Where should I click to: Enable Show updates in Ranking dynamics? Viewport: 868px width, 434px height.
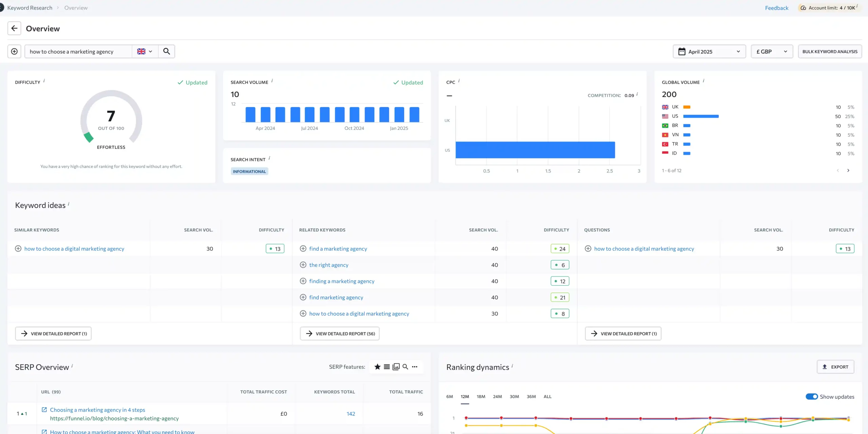coord(811,396)
